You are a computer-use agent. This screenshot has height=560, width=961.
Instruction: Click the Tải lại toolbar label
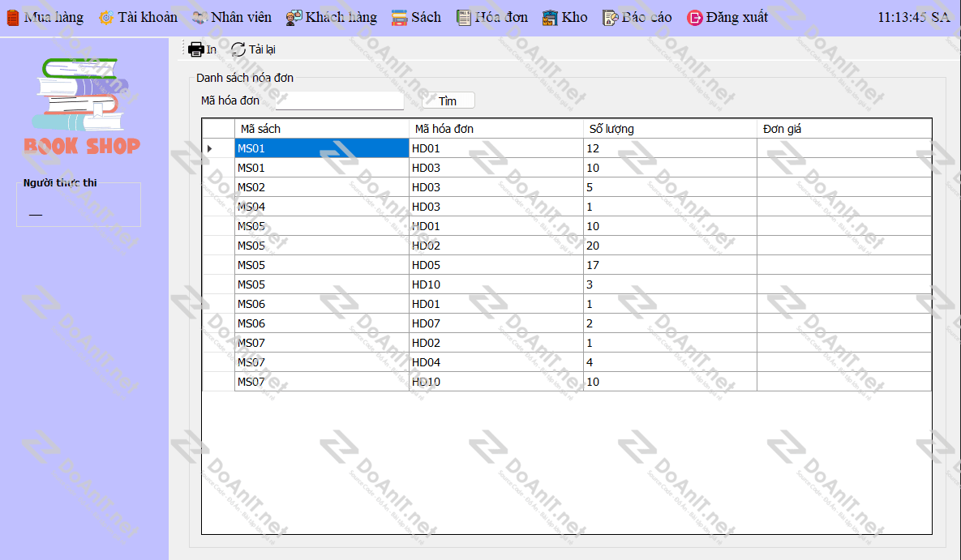[262, 49]
